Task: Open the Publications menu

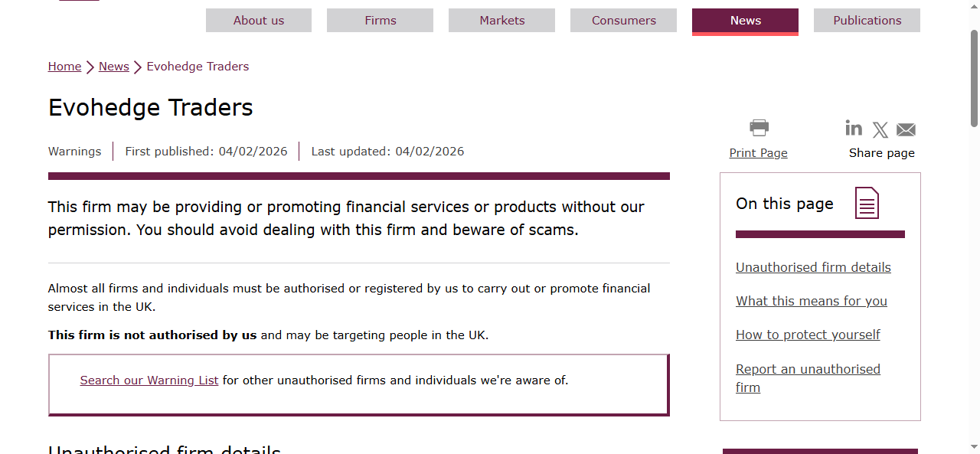Action: tap(867, 21)
